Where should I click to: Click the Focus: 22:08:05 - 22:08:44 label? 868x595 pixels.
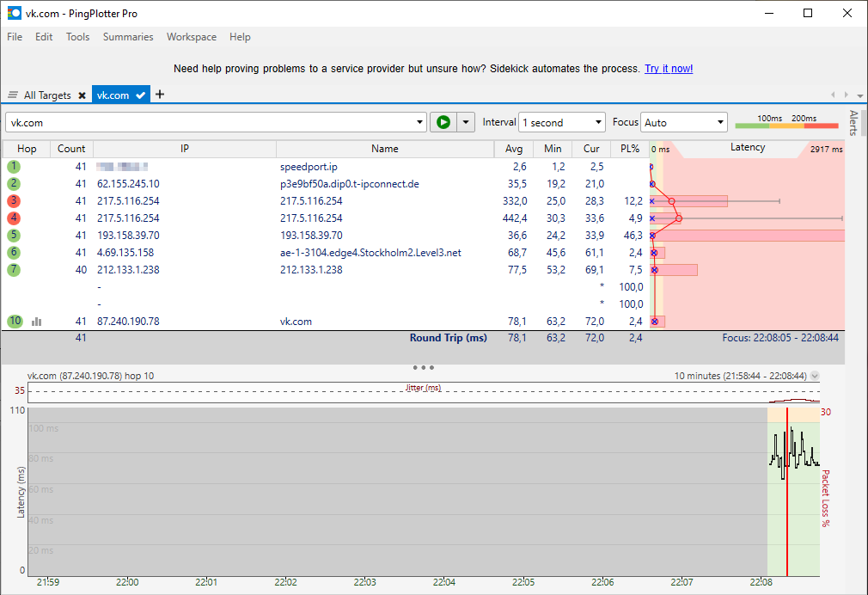tap(780, 337)
